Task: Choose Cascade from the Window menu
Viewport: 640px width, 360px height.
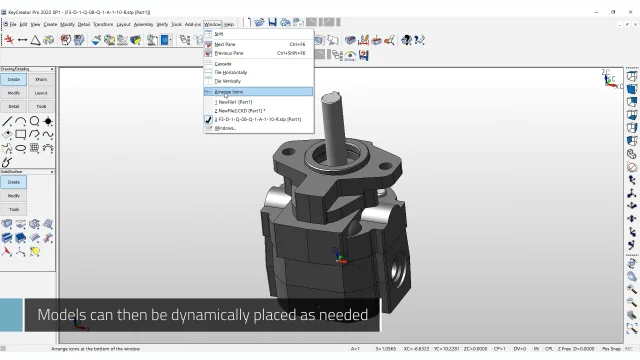Action: pos(259,64)
